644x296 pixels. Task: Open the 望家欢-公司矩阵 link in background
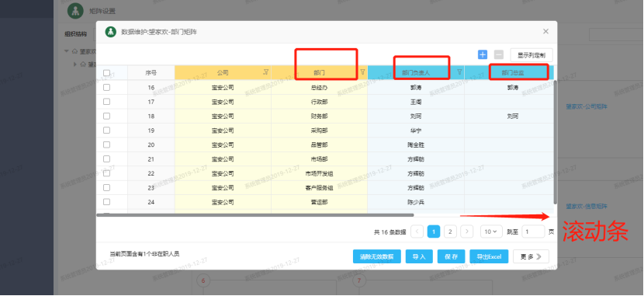click(x=587, y=106)
